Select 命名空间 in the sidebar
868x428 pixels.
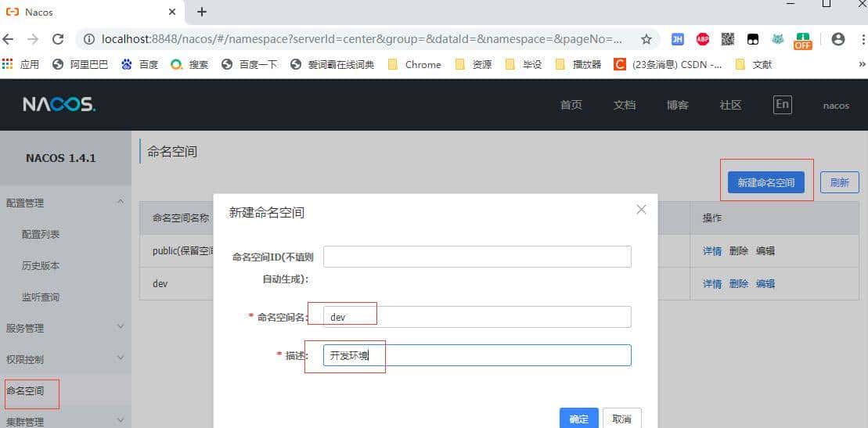click(65, 391)
